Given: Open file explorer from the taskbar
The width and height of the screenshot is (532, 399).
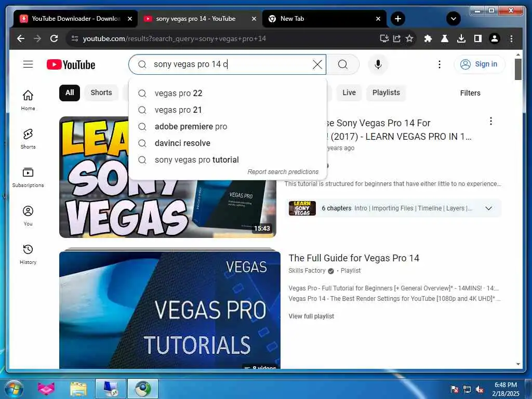Looking at the screenshot, I should (78, 389).
